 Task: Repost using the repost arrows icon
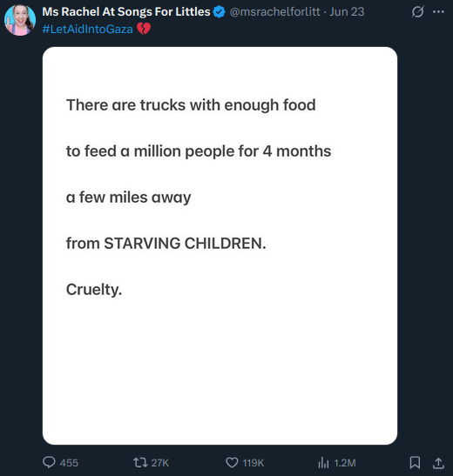click(x=140, y=463)
